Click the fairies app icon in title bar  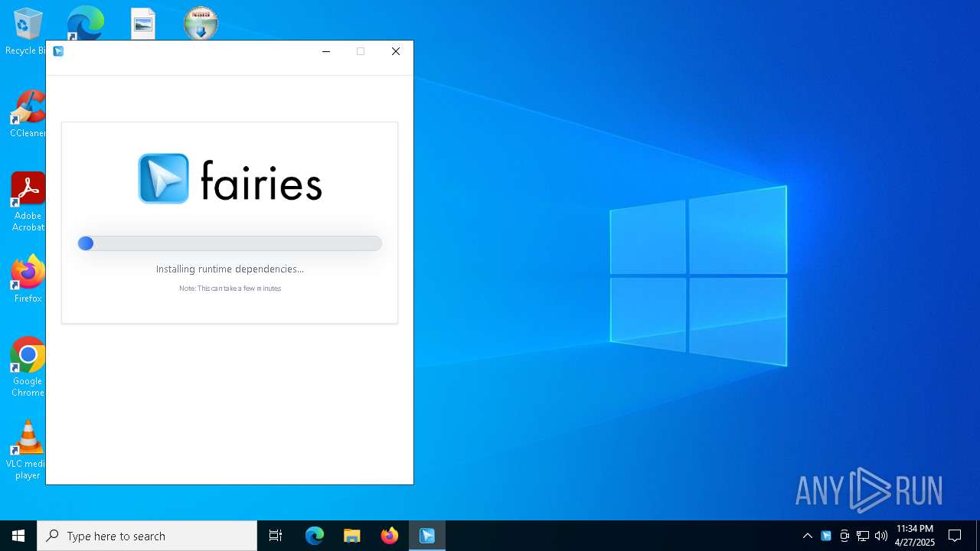(58, 51)
